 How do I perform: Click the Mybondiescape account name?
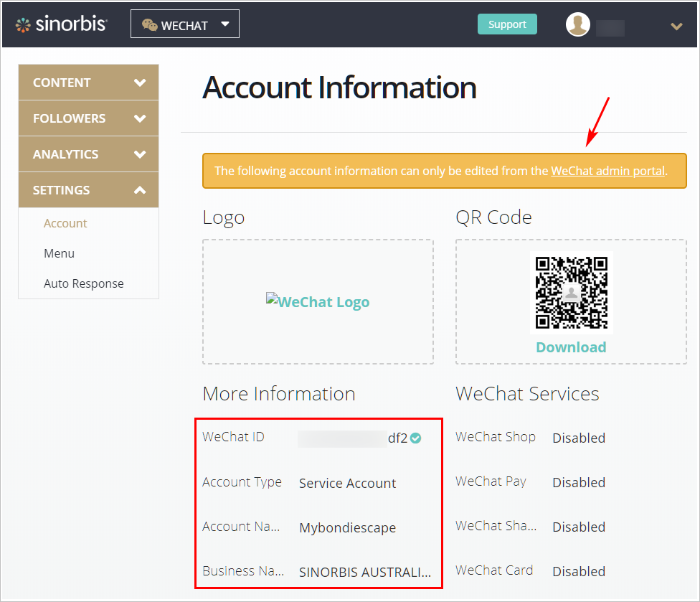click(347, 527)
